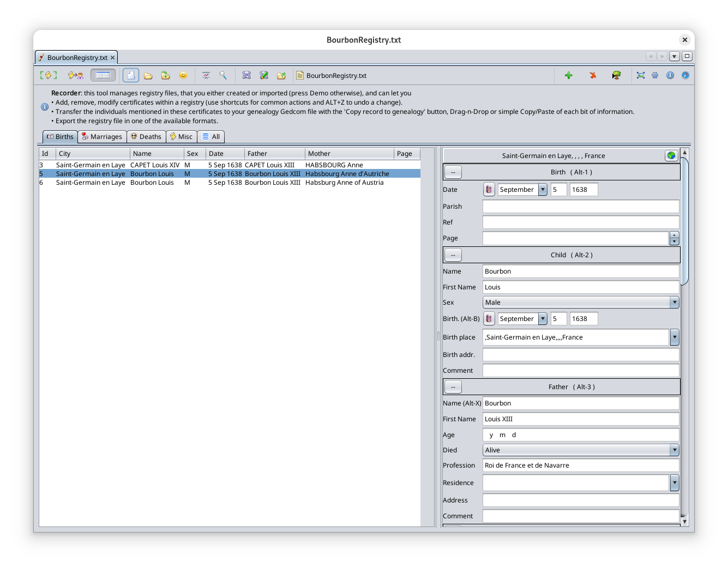The width and height of the screenshot is (728, 569).
Task: Open the calendar icon next to Date
Action: pos(489,189)
